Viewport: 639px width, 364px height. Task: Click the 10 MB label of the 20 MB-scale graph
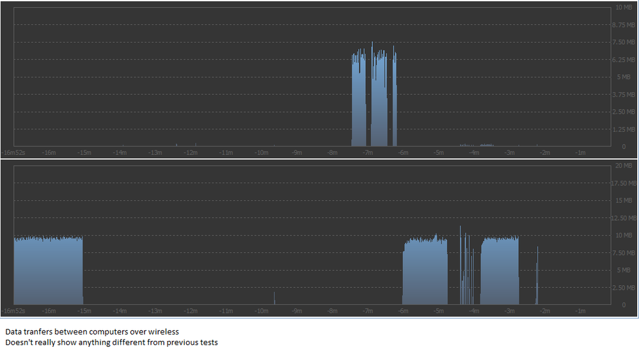624,235
